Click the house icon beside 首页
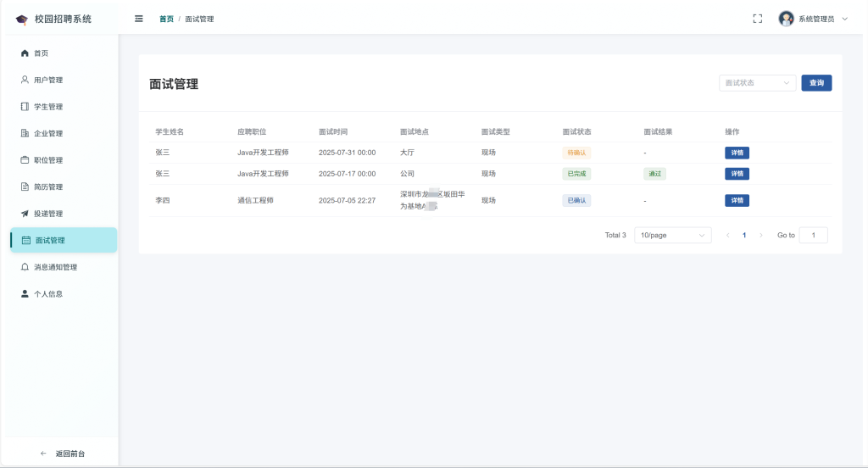This screenshot has height=468, width=868. 25,53
